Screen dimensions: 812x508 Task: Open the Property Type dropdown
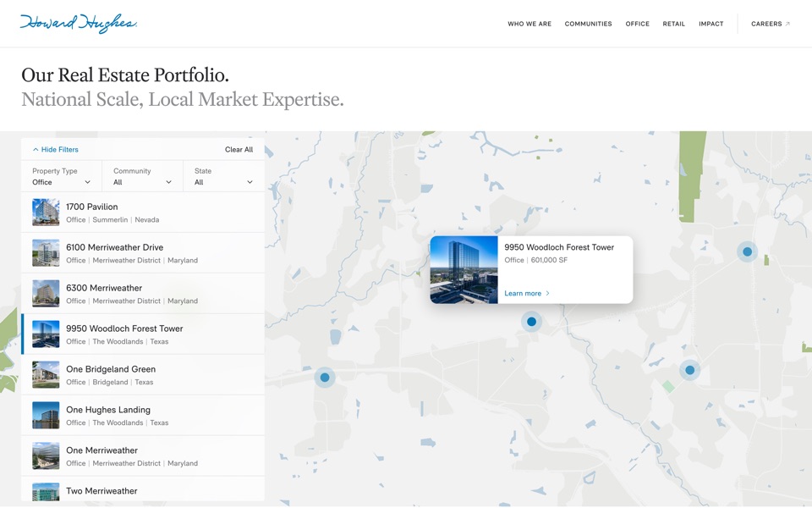[62, 176]
